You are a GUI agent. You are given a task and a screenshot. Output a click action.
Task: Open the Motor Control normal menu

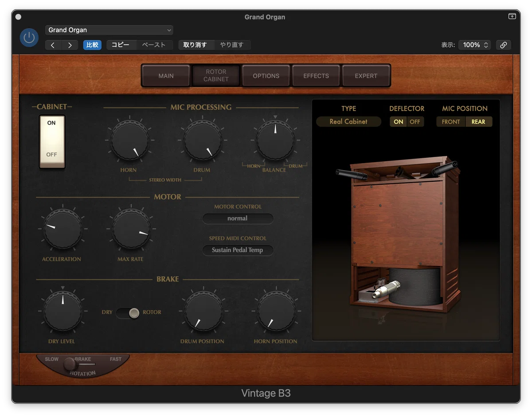[238, 218]
